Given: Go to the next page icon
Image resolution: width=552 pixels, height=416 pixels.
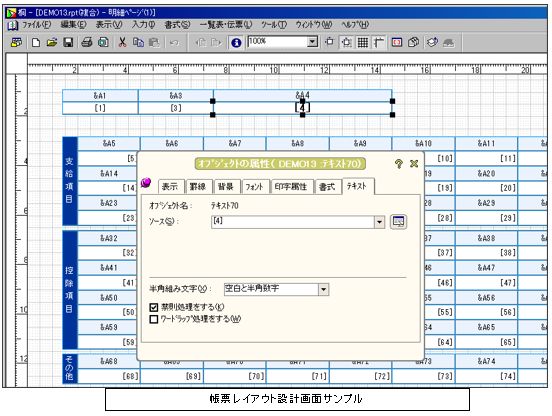Looking at the screenshot, I should tap(216, 43).
